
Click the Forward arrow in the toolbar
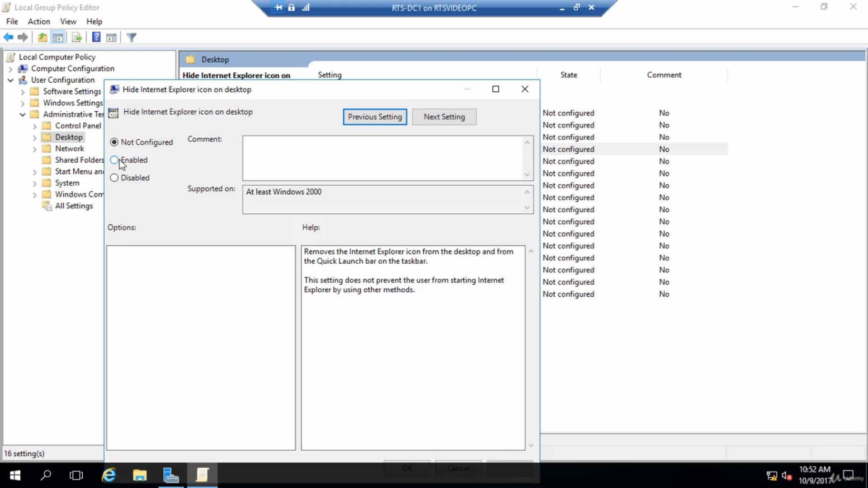23,38
